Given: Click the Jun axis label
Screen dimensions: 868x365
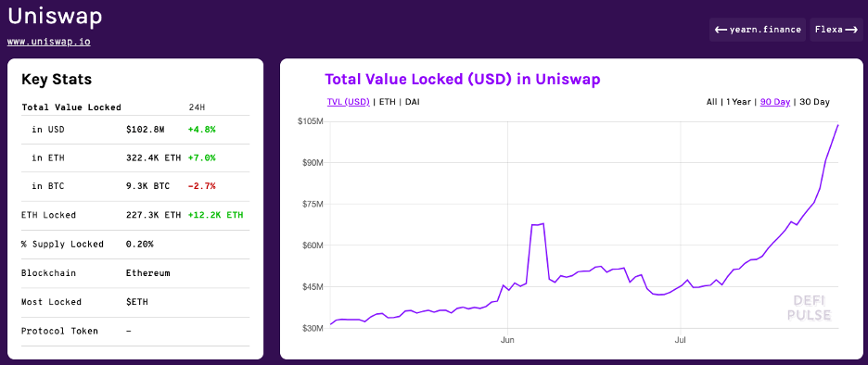Looking at the screenshot, I should point(507,341).
